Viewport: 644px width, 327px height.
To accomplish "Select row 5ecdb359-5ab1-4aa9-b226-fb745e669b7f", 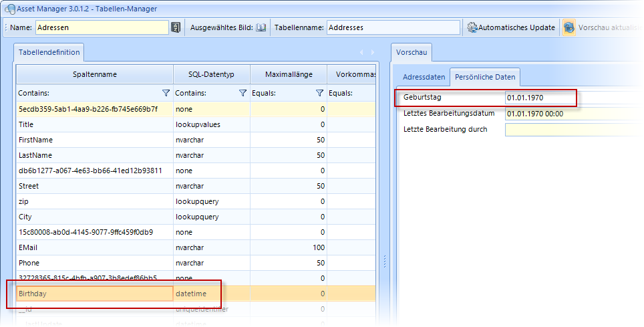I will point(196,110).
